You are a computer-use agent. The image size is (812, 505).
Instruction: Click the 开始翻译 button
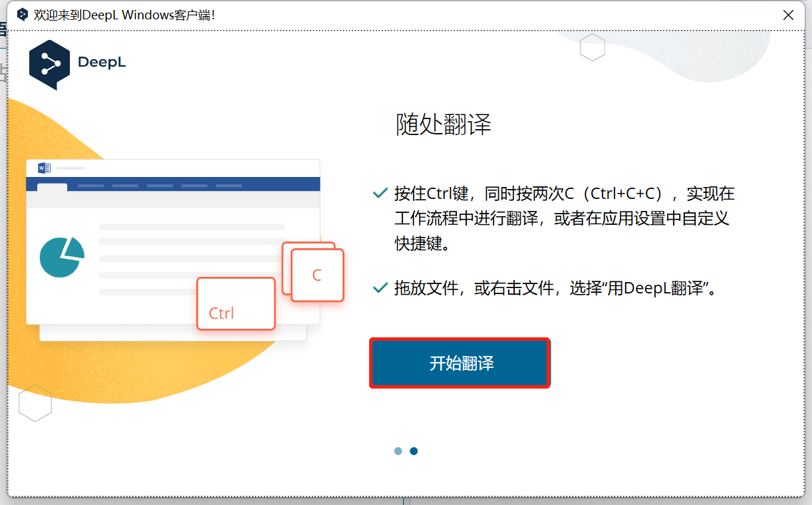click(x=460, y=363)
